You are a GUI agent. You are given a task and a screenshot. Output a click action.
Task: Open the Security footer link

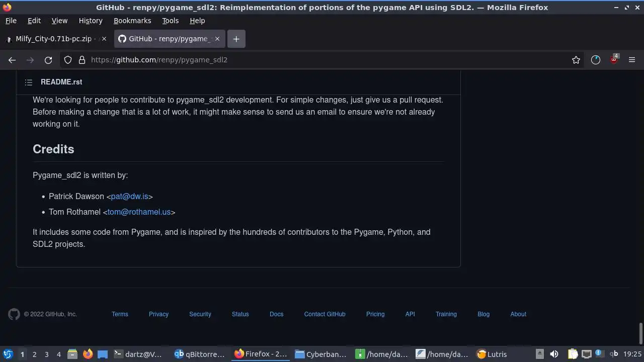(x=200, y=314)
